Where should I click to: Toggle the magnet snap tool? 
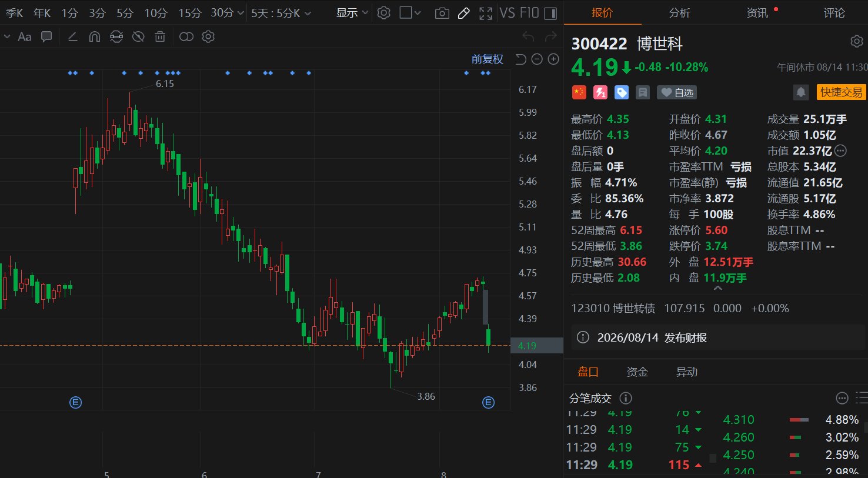[94, 37]
